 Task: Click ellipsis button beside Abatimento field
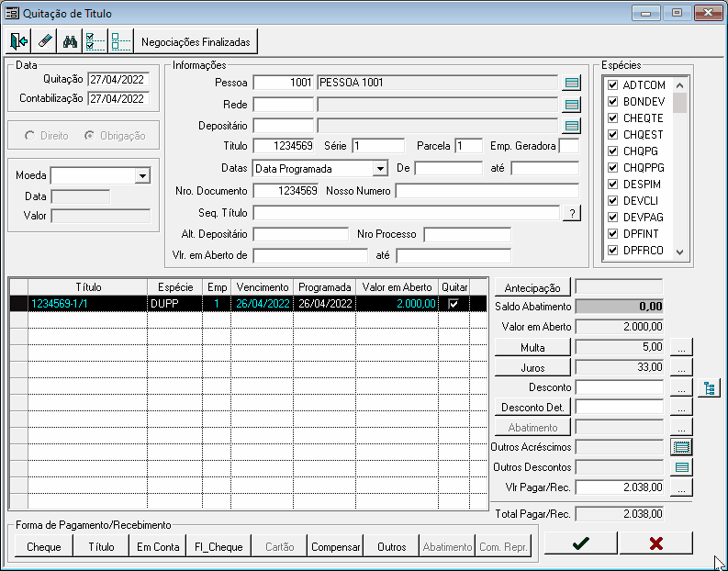click(681, 428)
